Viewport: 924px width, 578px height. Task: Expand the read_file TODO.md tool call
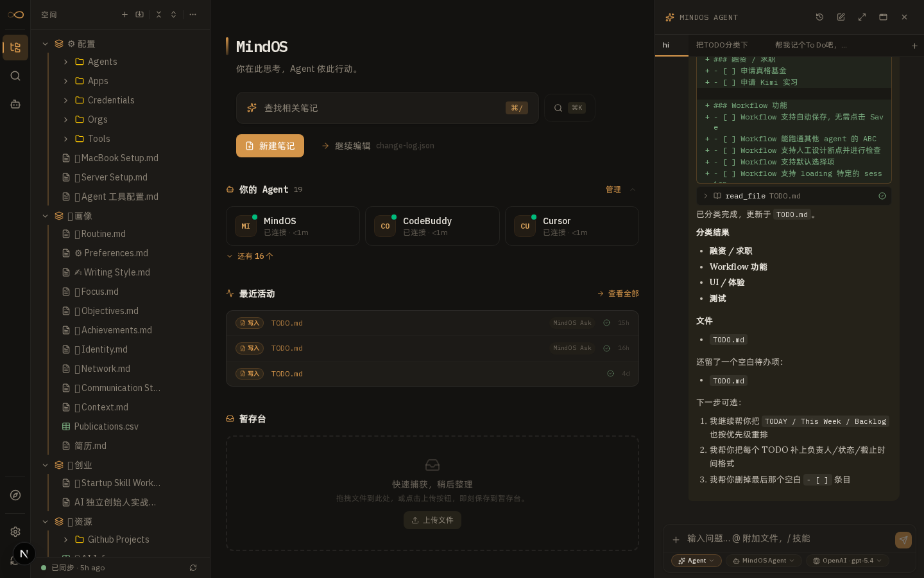[x=705, y=196]
